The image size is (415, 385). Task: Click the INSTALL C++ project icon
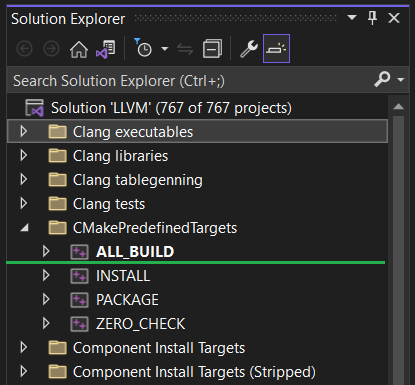click(x=79, y=276)
